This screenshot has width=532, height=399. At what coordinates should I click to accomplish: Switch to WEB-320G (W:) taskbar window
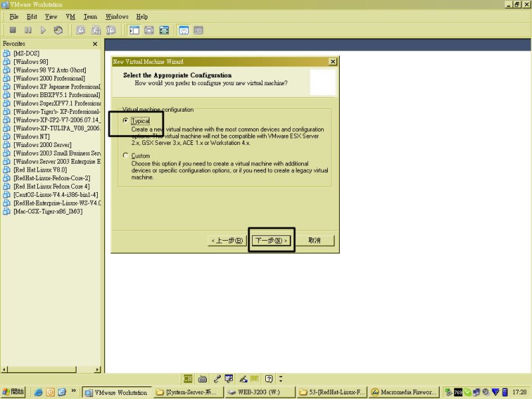tap(259, 392)
